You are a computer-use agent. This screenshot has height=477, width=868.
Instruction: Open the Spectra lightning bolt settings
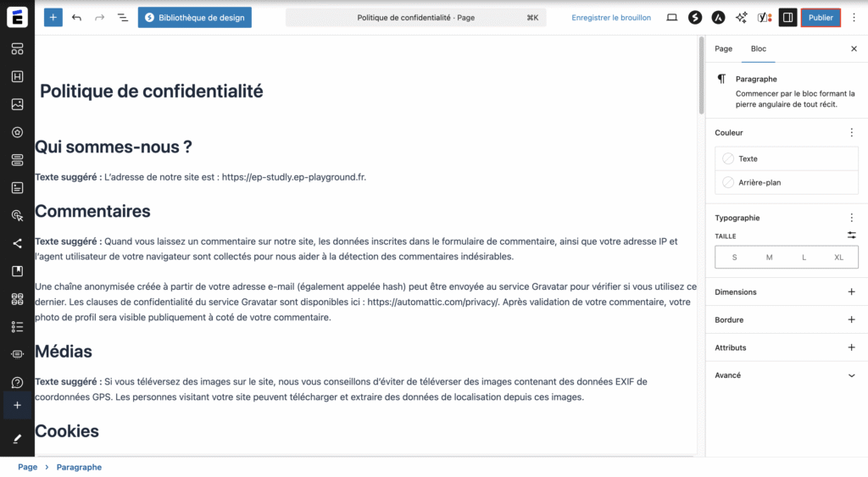coord(695,17)
